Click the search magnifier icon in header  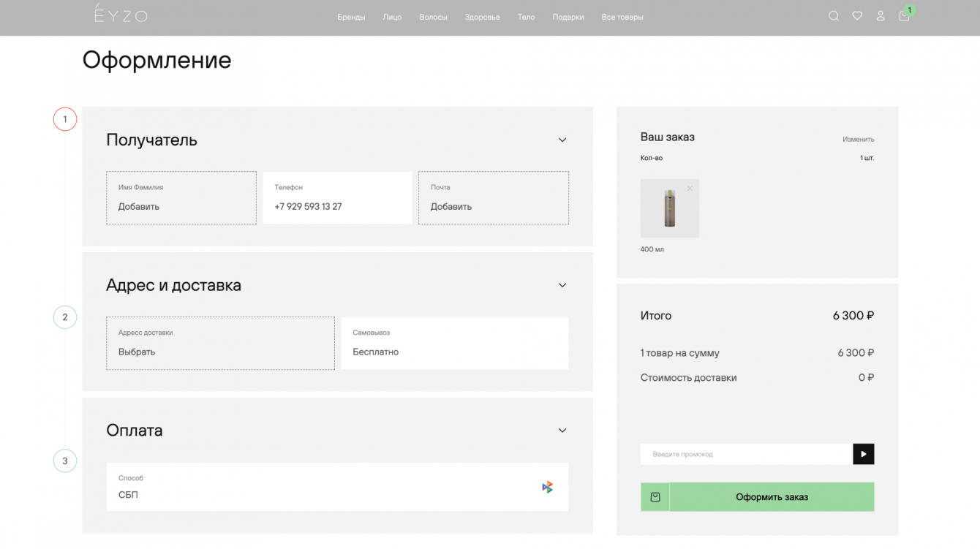coord(833,16)
